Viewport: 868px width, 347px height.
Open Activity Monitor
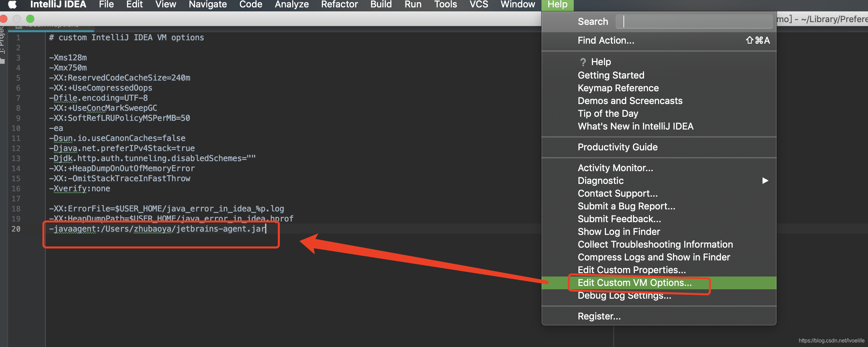tap(659, 168)
